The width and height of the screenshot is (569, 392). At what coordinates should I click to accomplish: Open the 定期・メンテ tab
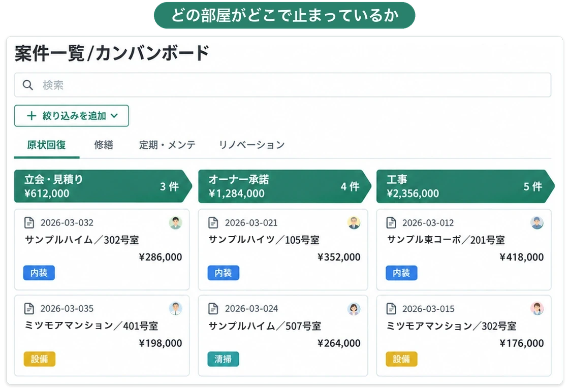pos(167,145)
